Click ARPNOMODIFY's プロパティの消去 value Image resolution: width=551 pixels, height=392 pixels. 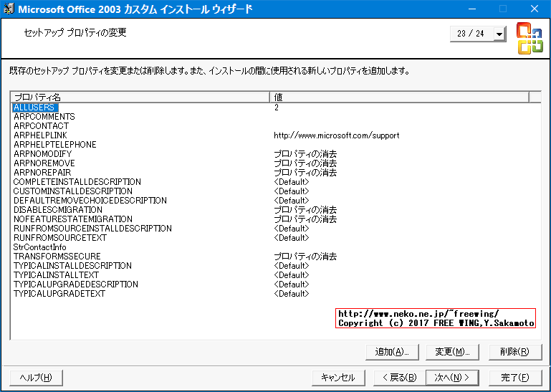point(305,153)
